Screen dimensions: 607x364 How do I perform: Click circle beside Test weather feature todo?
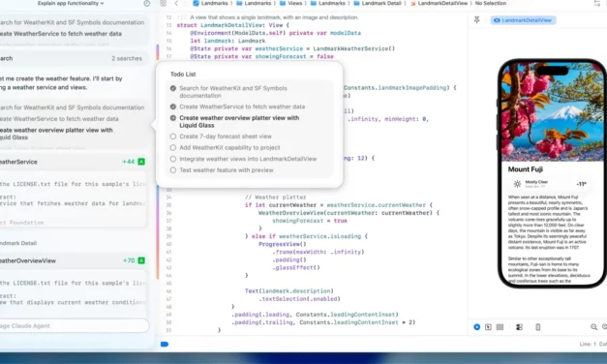point(173,170)
